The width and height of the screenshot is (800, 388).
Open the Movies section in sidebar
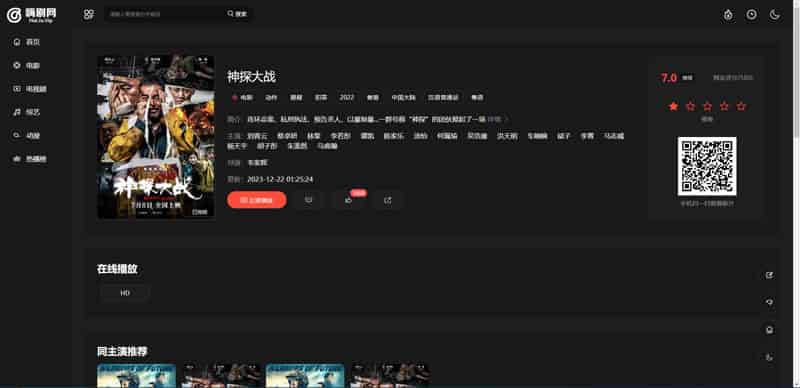(27, 65)
